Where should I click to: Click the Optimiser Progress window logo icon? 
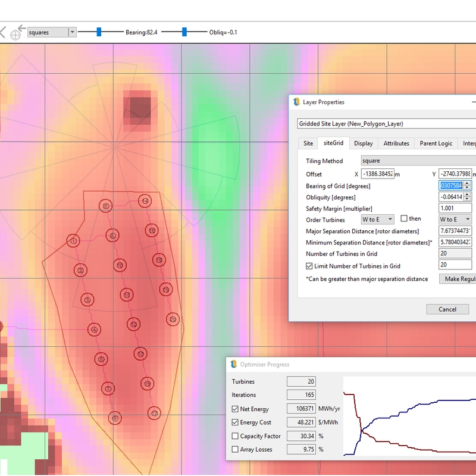coord(234,364)
